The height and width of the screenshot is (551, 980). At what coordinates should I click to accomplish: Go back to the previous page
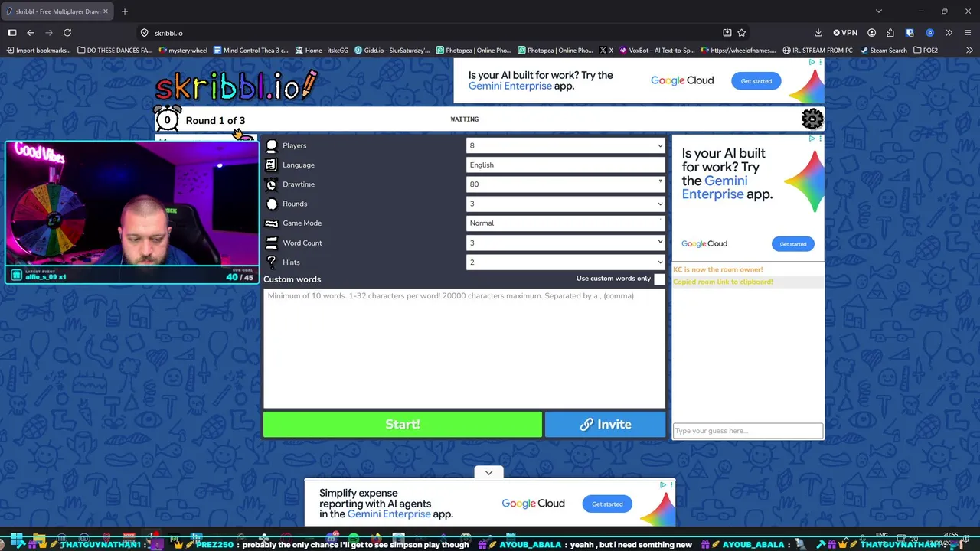pos(31,33)
